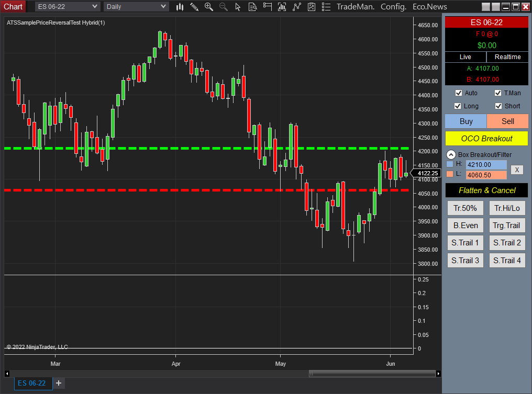This screenshot has width=532, height=394.
Task: Click the S.Trail 4 button
Action: (x=507, y=261)
